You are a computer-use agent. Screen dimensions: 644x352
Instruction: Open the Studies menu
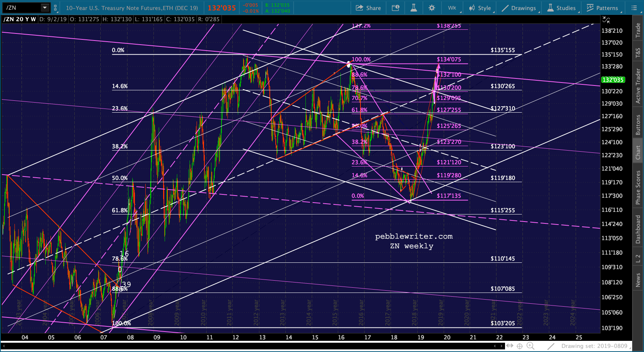click(x=562, y=8)
